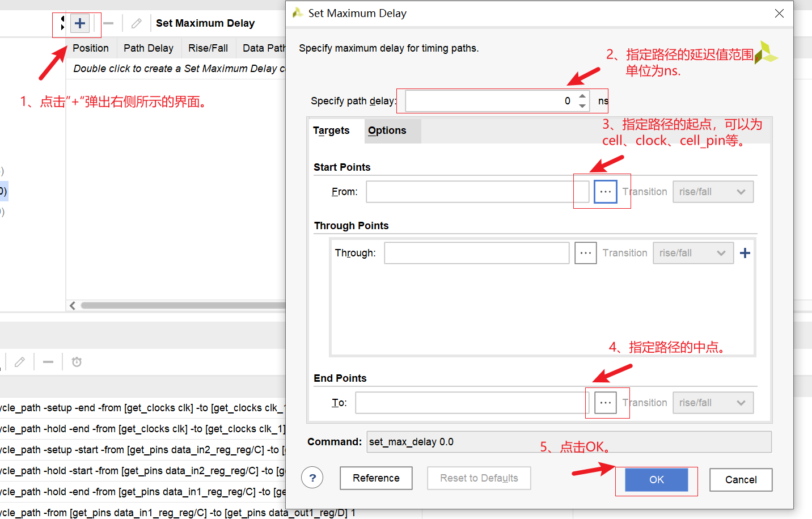This screenshot has height=519, width=812.
Task: Open the From Transition rise/fall dropdown
Action: (713, 192)
